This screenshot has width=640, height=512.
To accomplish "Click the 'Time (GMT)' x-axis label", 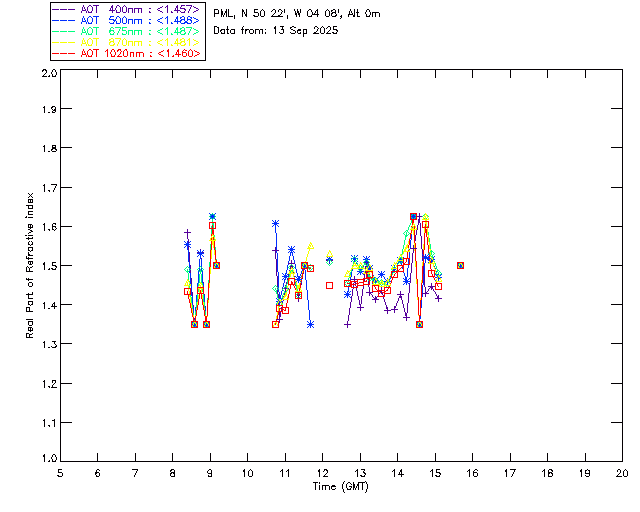I will [340, 487].
